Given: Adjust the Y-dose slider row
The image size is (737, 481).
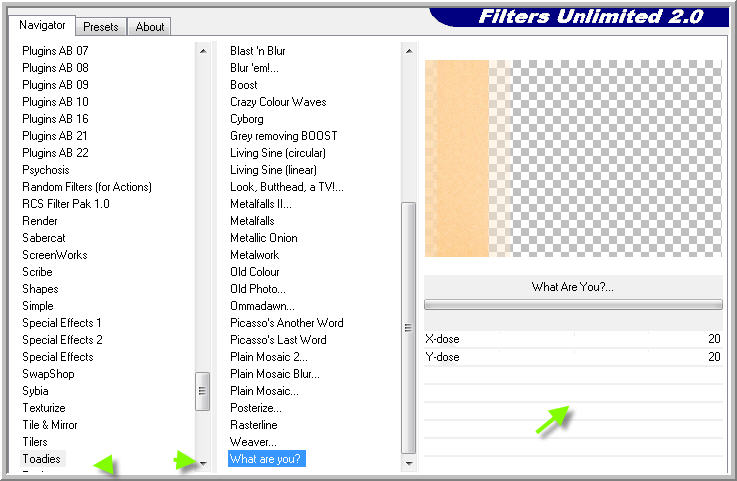Looking at the screenshot, I should tap(573, 357).
